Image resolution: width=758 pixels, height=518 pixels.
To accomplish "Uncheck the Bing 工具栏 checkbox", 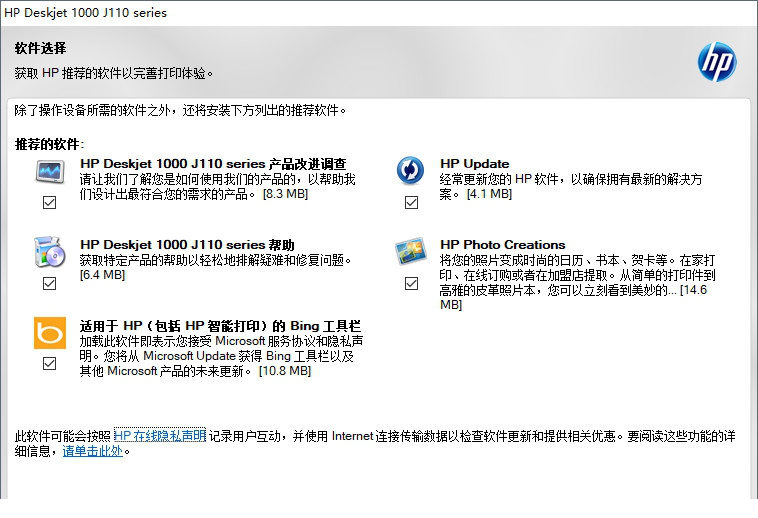I will [49, 363].
